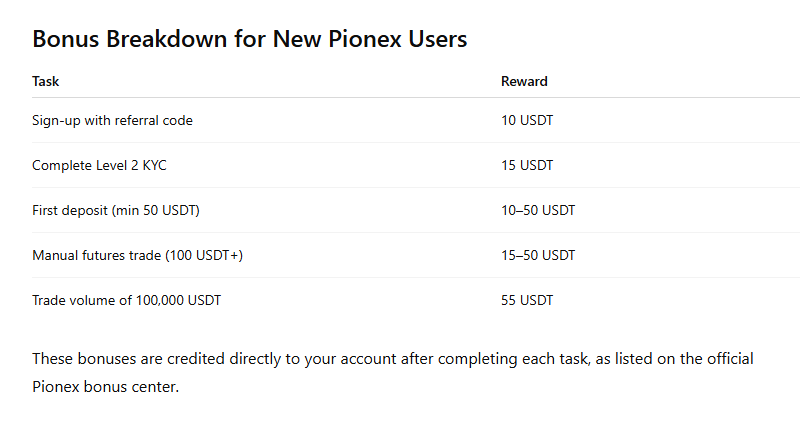Click the 10 USDT reward cell
This screenshot has width=804, height=422.
(527, 120)
